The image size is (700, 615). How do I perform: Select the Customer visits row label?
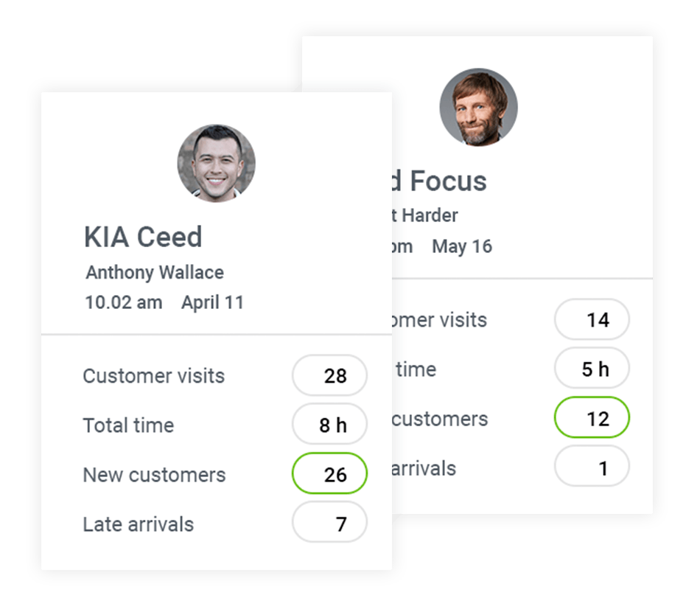[x=153, y=376]
